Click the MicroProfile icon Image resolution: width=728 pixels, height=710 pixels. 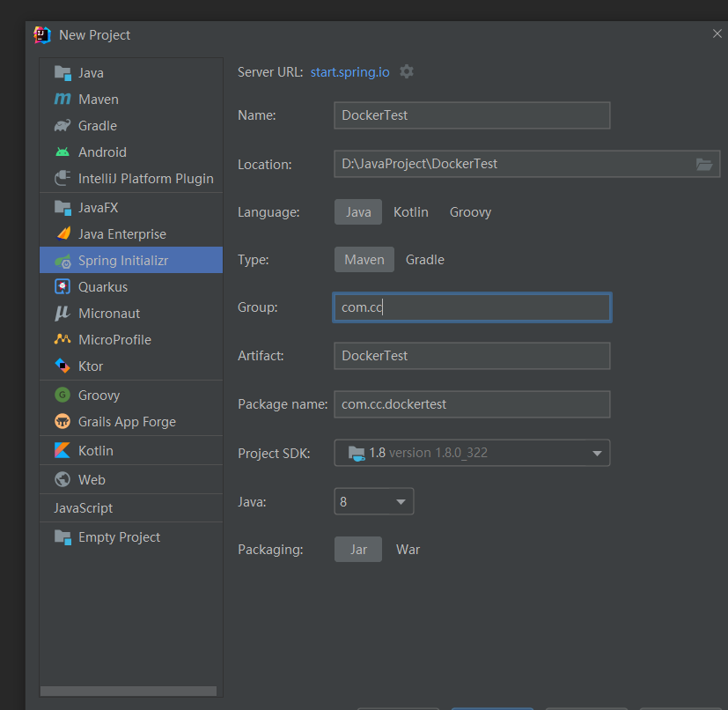(63, 339)
